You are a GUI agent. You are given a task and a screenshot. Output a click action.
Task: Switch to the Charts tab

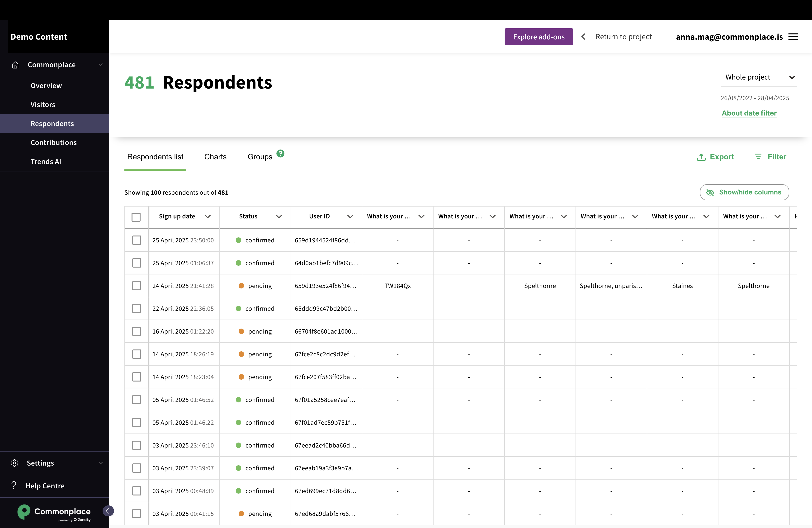point(215,156)
